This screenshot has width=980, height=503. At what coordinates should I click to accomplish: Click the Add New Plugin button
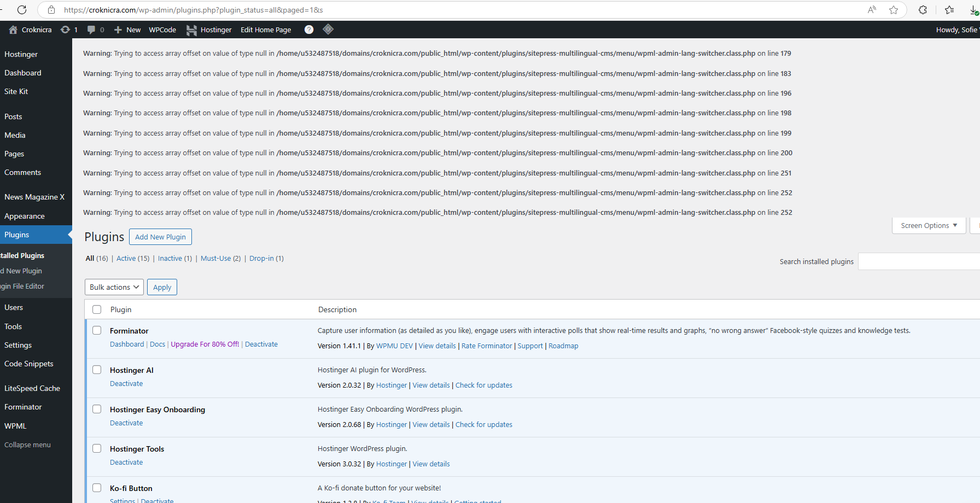(x=160, y=237)
